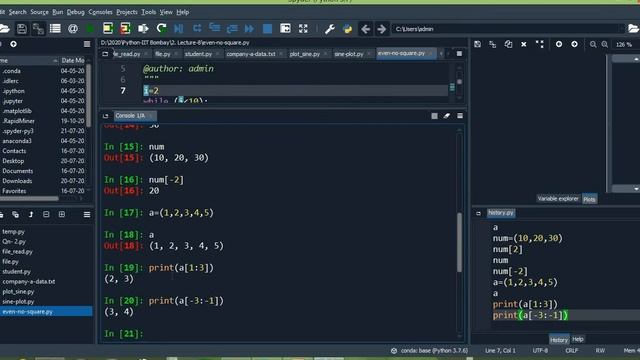Click Run current cell icon
640x360 pixels.
(x=108, y=29)
